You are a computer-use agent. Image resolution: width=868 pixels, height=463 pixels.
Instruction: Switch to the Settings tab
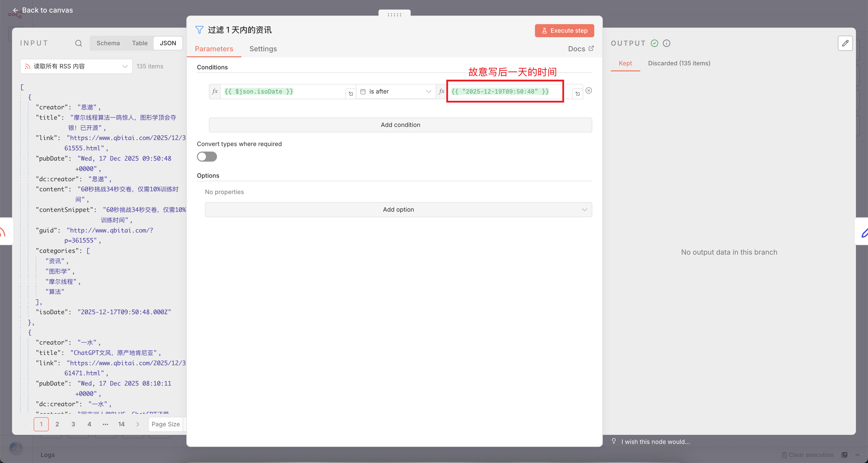(263, 49)
